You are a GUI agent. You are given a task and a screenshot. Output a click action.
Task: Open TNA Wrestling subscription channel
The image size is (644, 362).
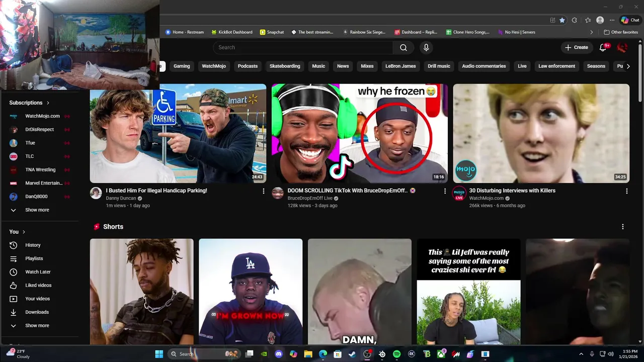coord(40,169)
